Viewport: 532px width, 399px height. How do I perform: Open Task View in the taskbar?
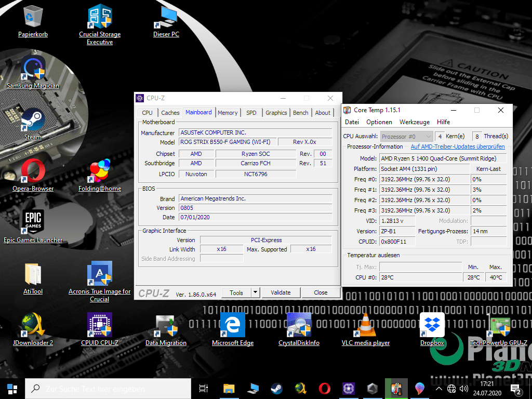tap(204, 389)
